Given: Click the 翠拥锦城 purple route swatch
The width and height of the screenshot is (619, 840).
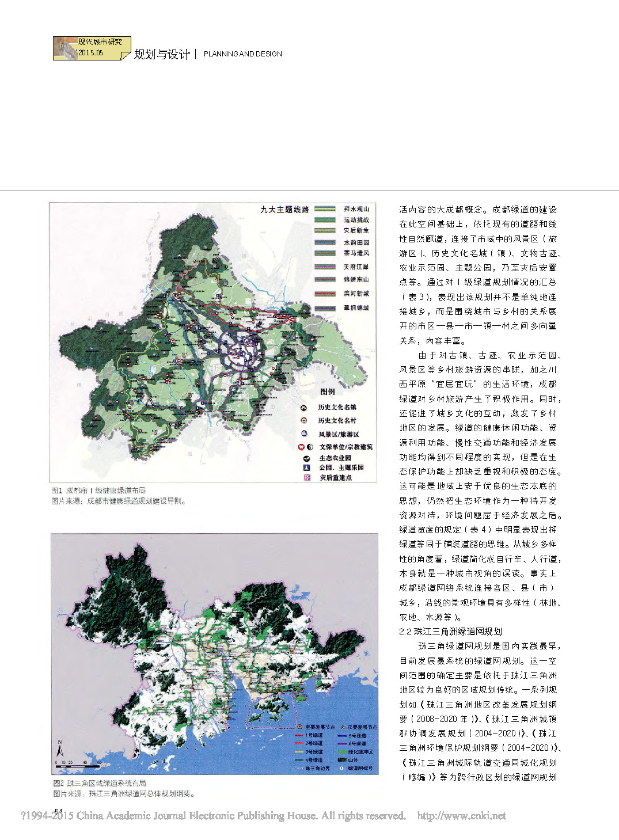Looking at the screenshot, I should pyautogui.click(x=324, y=308).
